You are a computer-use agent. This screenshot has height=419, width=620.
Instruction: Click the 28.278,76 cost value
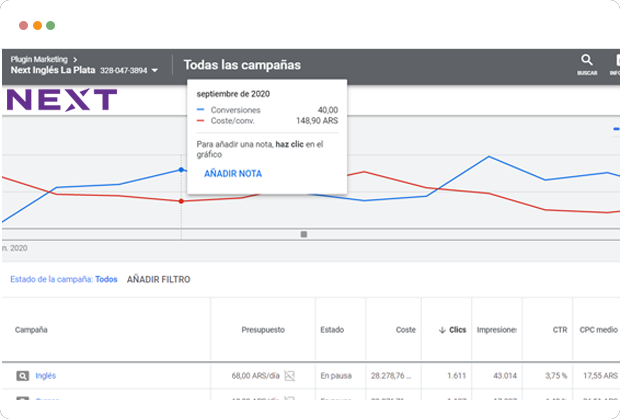tap(391, 376)
